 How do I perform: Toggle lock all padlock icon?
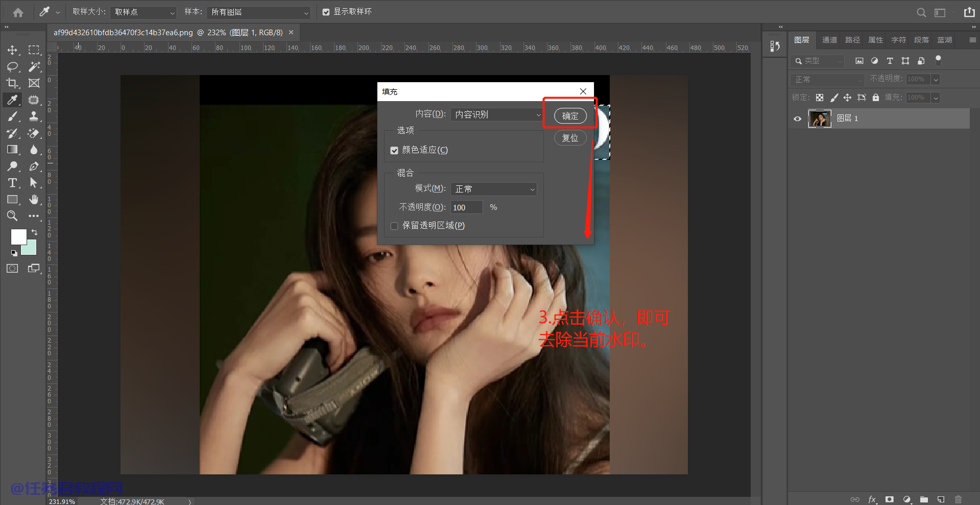[x=876, y=98]
